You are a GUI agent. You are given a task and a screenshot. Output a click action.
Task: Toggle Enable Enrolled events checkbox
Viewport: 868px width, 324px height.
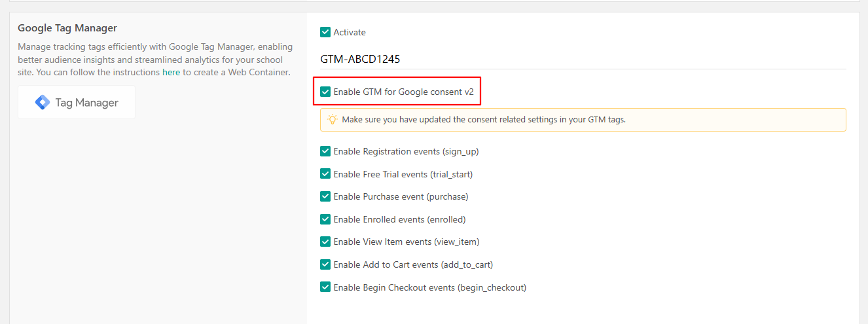click(325, 219)
